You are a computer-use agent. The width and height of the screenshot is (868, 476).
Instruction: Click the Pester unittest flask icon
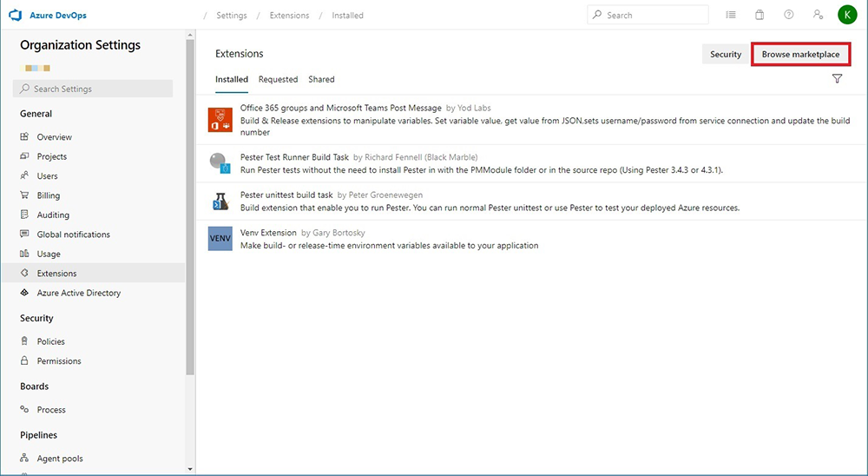pyautogui.click(x=220, y=202)
